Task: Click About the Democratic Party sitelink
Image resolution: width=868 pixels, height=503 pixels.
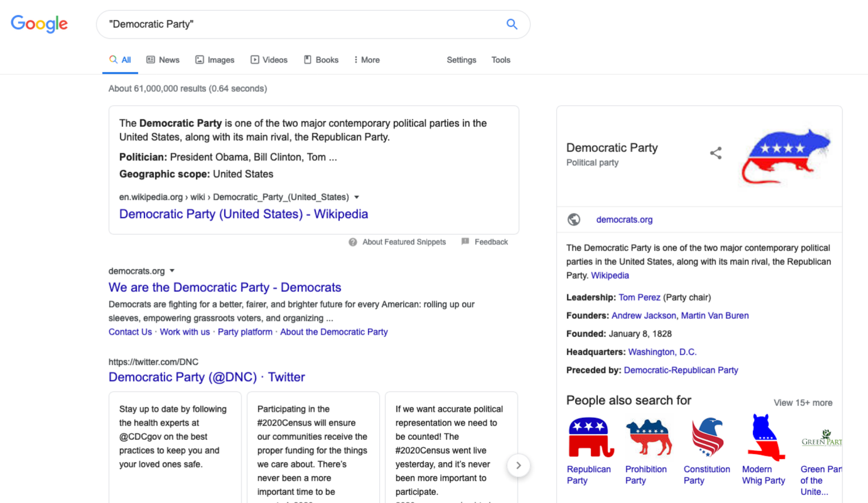Action: pos(334,332)
